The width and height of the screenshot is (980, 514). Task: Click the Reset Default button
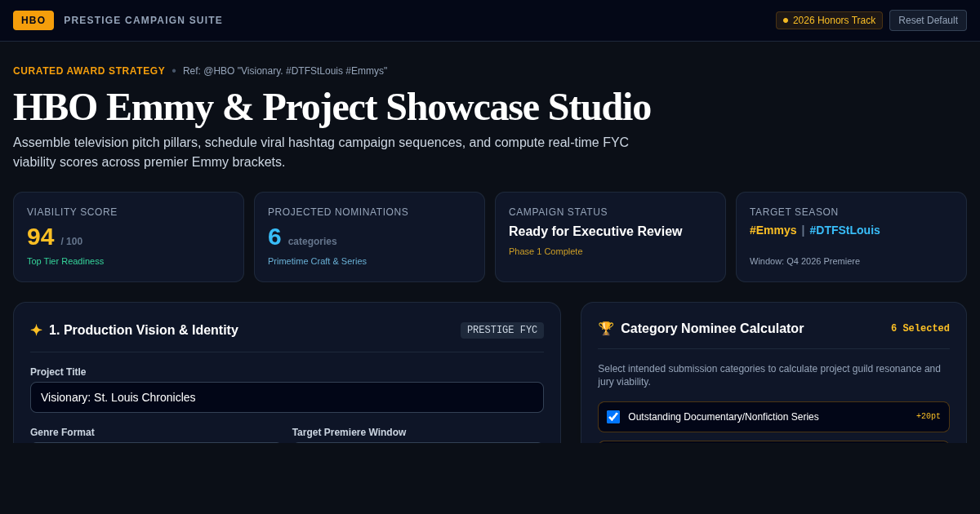click(928, 20)
